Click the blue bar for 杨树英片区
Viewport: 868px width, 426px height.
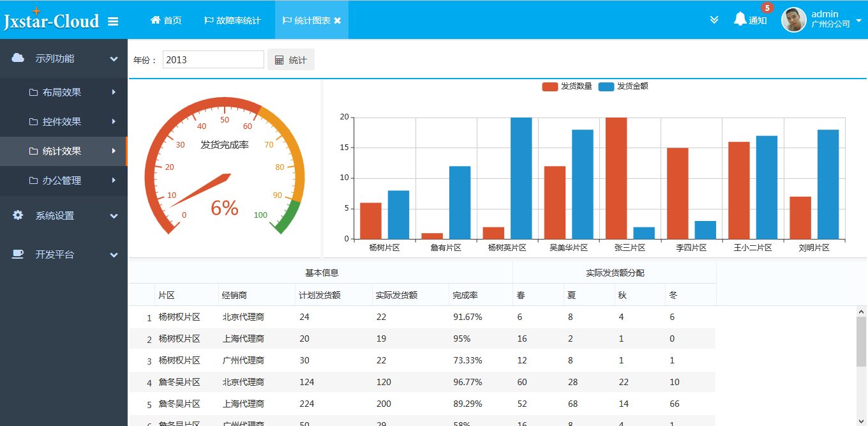(x=521, y=178)
